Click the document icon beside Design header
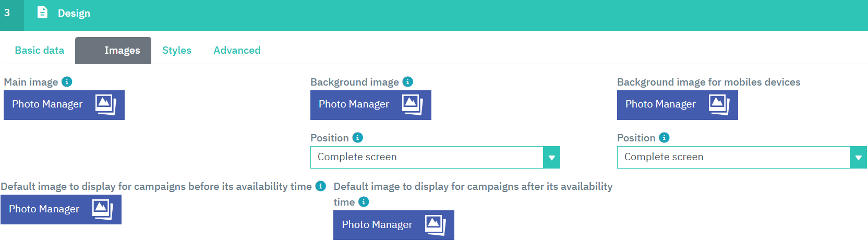Image resolution: width=868 pixels, height=251 pixels. click(x=43, y=13)
